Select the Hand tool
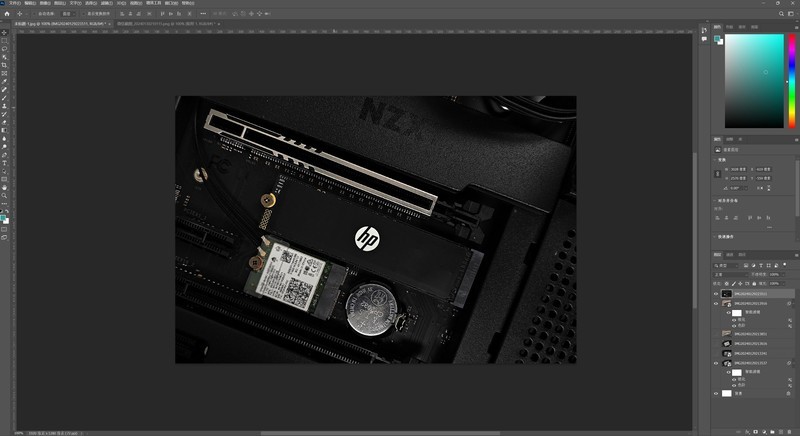This screenshot has height=436, width=800. (x=5, y=187)
